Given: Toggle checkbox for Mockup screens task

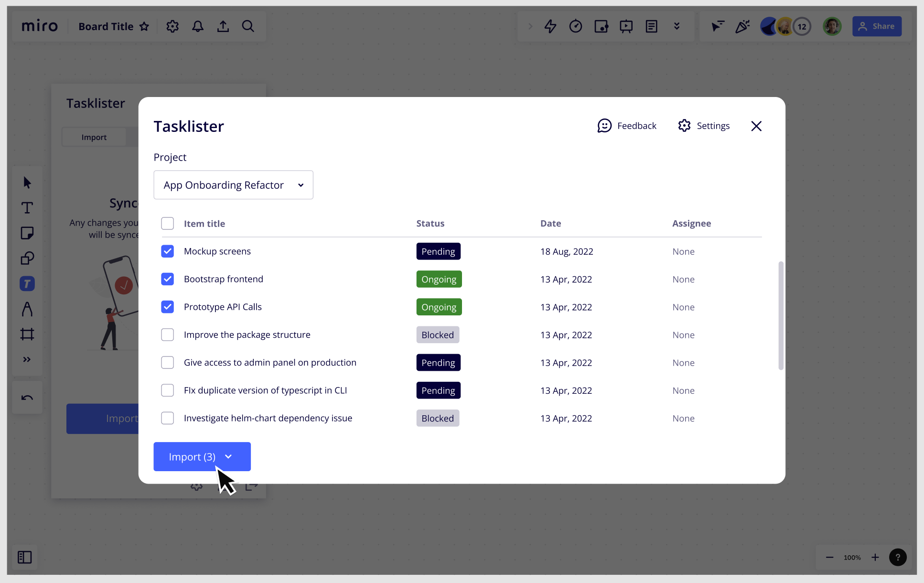Looking at the screenshot, I should click(x=167, y=251).
